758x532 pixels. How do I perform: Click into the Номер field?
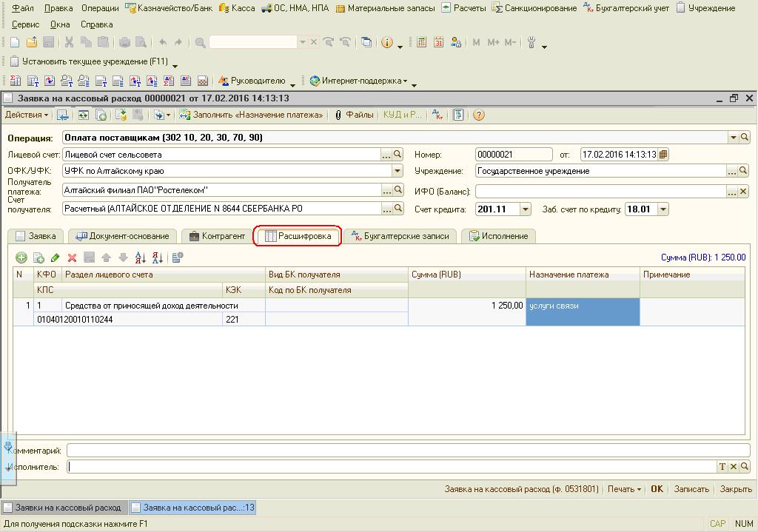point(514,155)
